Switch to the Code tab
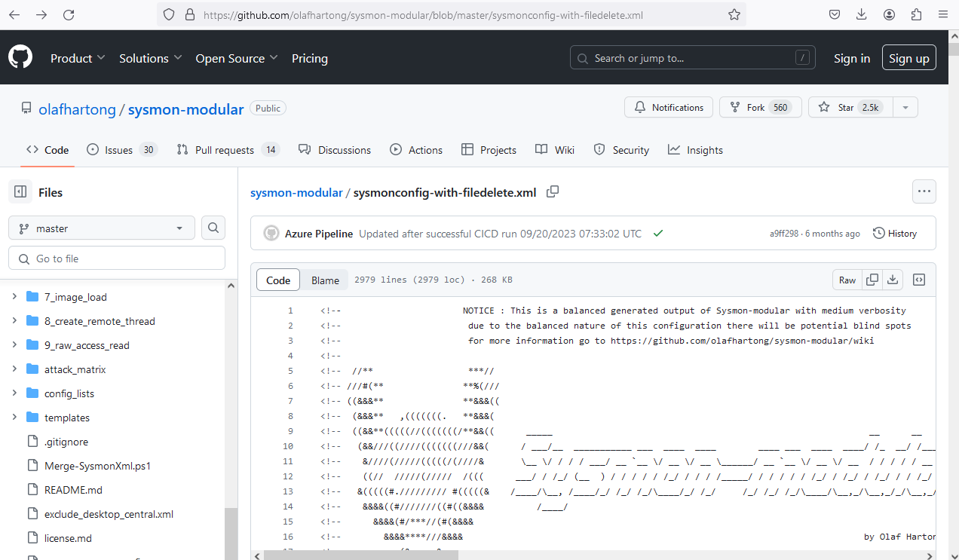This screenshot has width=959, height=560. point(47,150)
